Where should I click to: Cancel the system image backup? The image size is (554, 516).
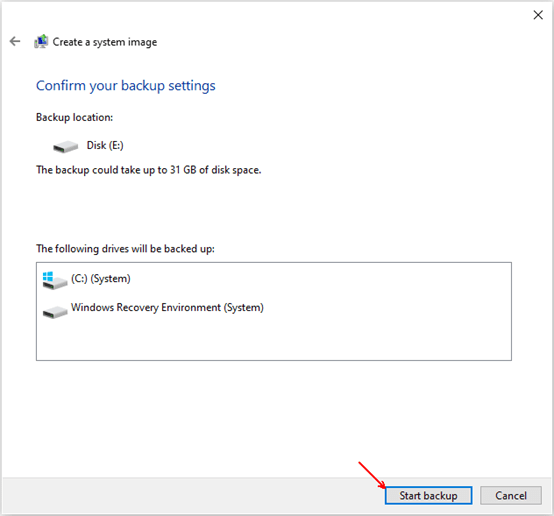pos(511,496)
